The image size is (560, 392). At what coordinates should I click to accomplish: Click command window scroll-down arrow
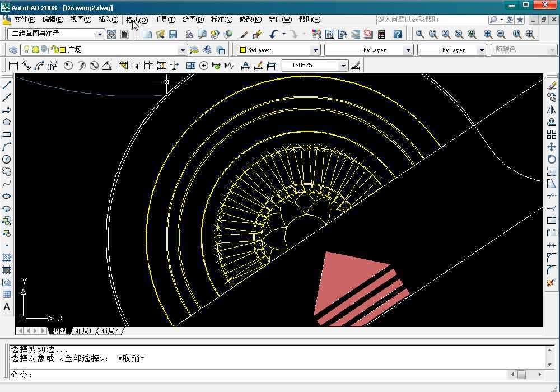(550, 365)
